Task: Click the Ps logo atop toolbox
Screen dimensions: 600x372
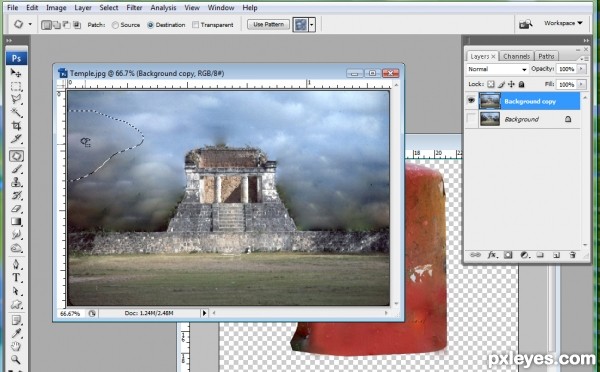Action: 16,58
